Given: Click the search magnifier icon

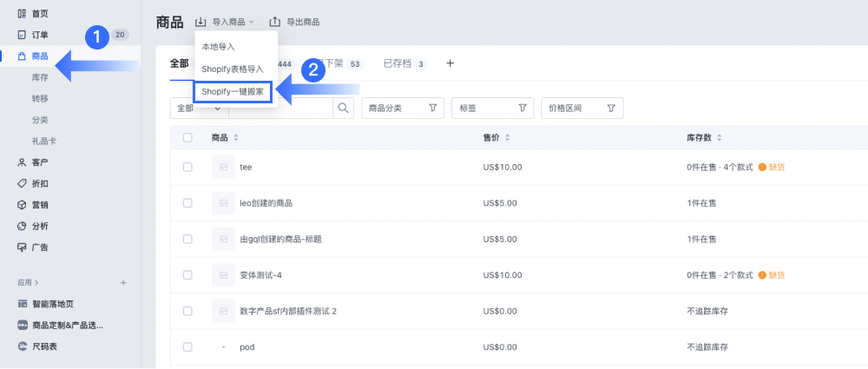Looking at the screenshot, I should coord(344,108).
